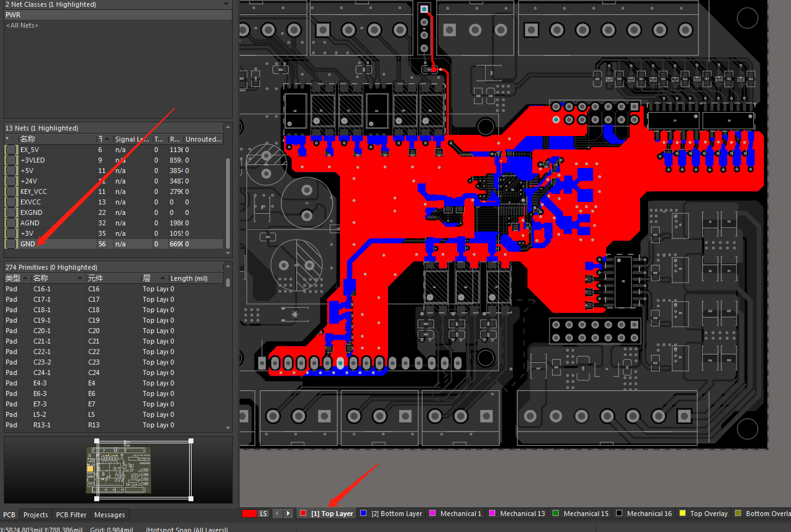Open the Projects panel tab
The image size is (791, 532).
point(36,515)
